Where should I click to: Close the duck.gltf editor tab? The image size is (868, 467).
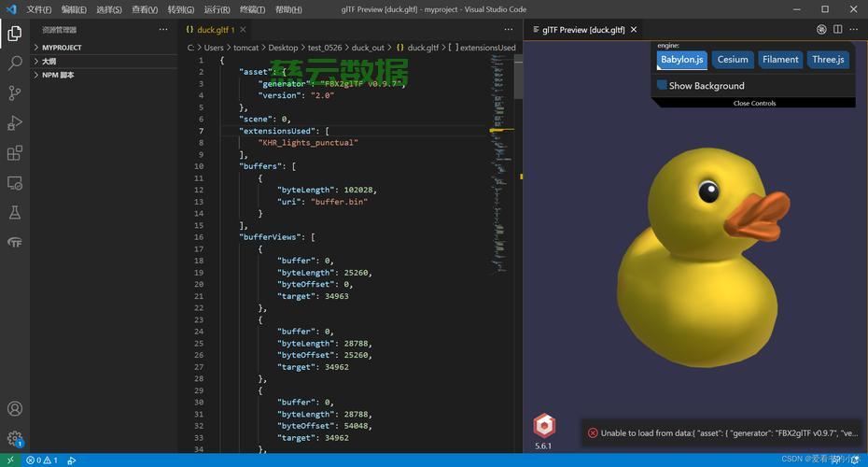coord(243,29)
